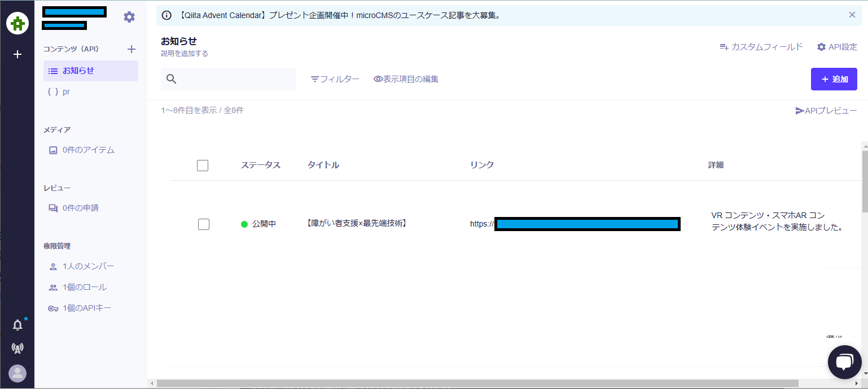868x391 pixels.
Task: Check the 障がい者支援 row checkbox
Action: click(x=204, y=224)
